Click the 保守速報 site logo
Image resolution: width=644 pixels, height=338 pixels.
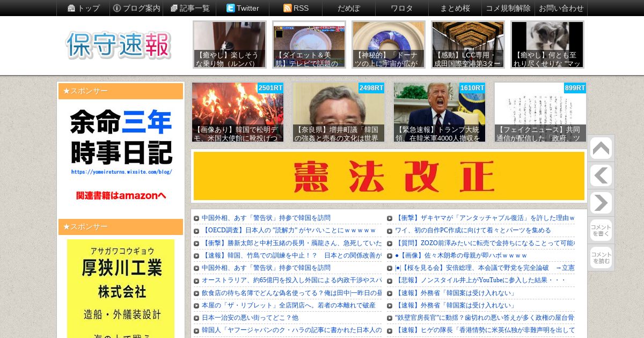[119, 45]
